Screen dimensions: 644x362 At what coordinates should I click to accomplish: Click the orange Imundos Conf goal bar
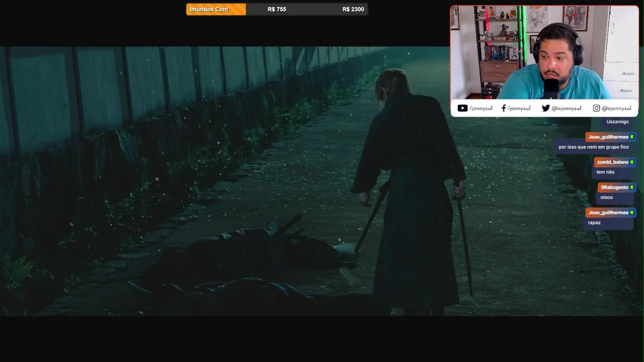(x=216, y=9)
